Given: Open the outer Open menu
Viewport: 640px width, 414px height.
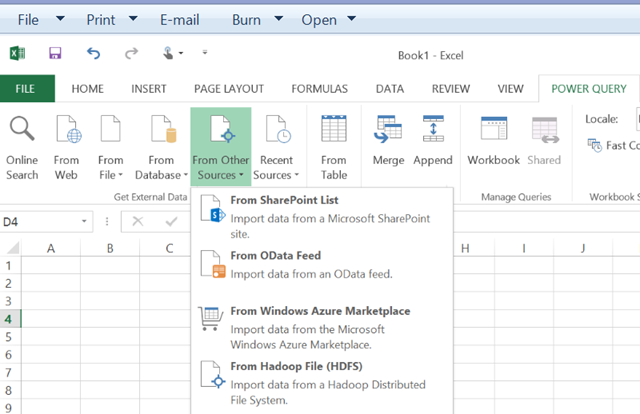Looking at the screenshot, I should (x=329, y=19).
